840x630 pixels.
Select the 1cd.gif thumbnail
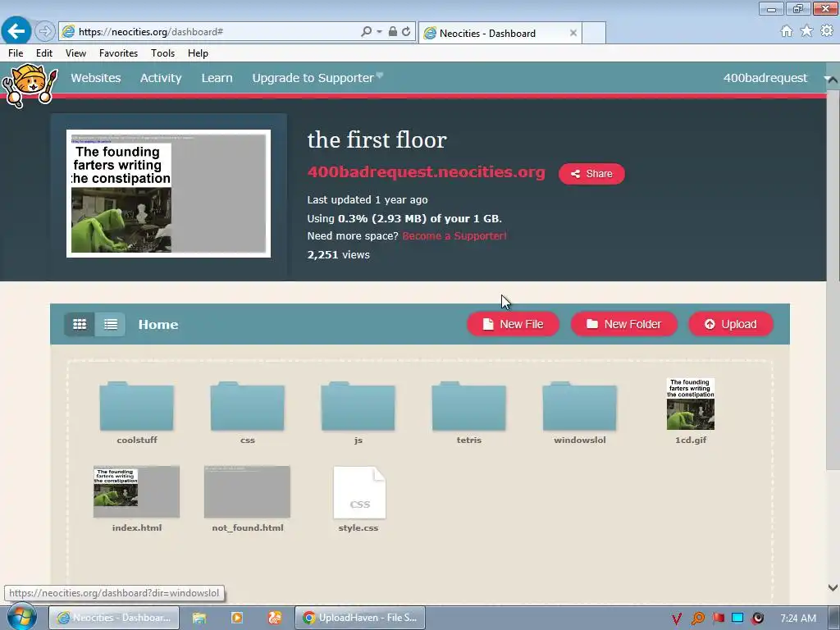pos(691,404)
